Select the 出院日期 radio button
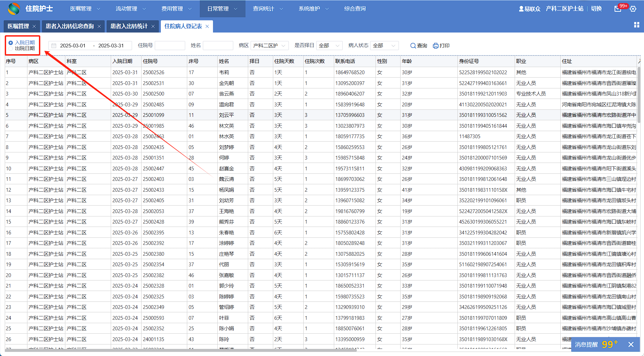 (11, 48)
